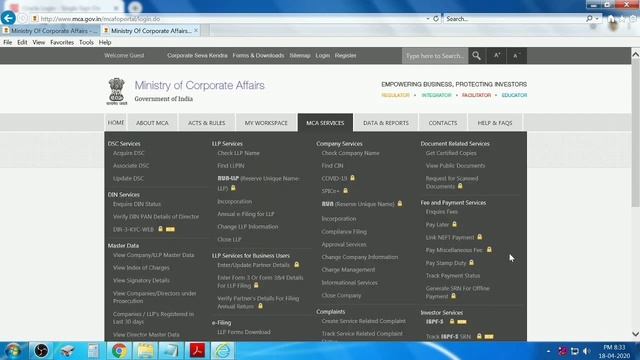Open Adobe Reader from taskbar
The image size is (640, 360).
[197, 351]
